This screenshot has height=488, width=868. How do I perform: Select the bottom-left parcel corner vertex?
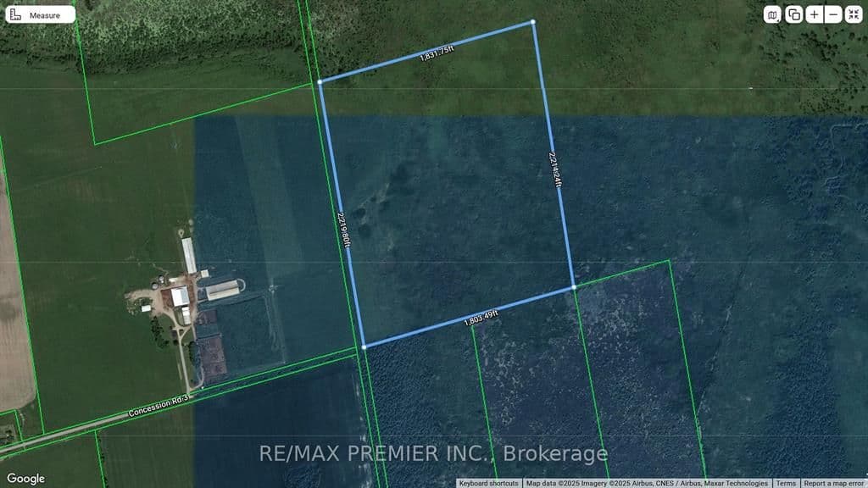(x=364, y=347)
